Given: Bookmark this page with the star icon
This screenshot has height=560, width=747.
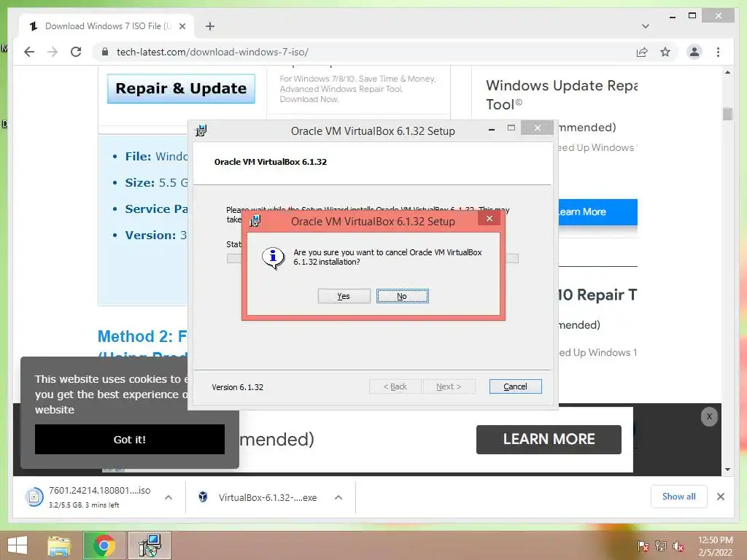Looking at the screenshot, I should pos(665,52).
